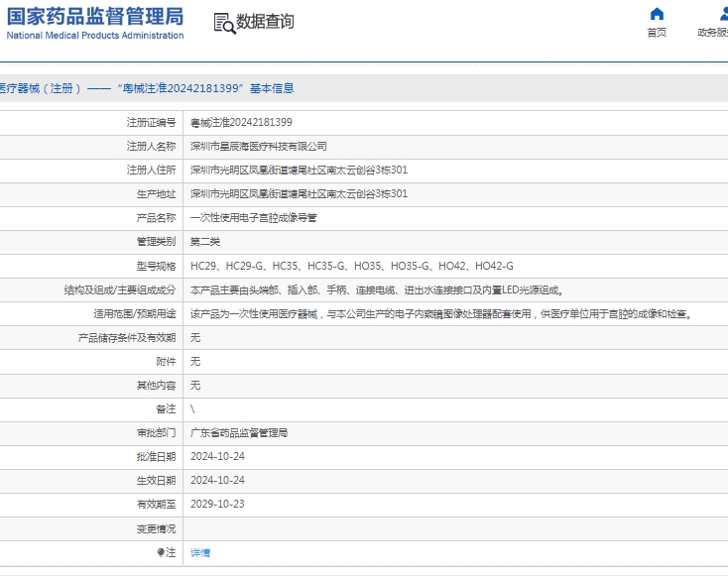Image resolution: width=728 pixels, height=576 pixels.
Task: Click expiry date 2029-10-23
Action: coord(217,504)
